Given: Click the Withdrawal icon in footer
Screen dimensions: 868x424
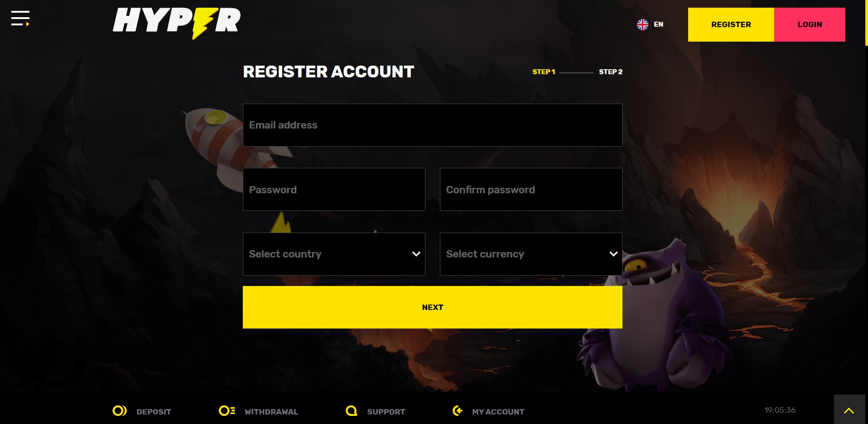Looking at the screenshot, I should [227, 411].
